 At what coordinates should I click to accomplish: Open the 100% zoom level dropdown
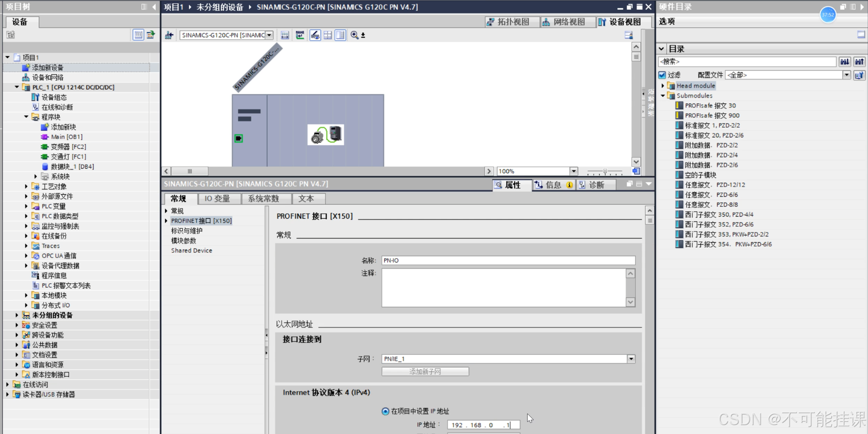click(574, 171)
